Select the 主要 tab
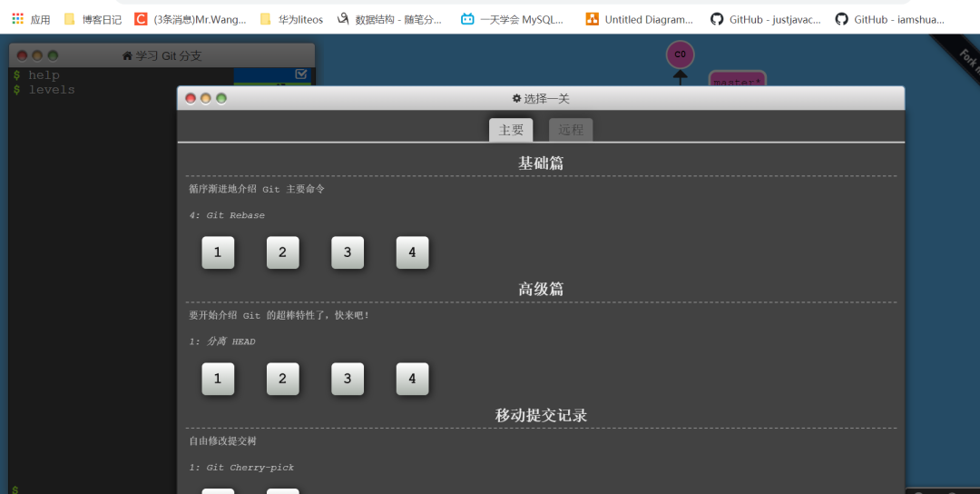This screenshot has height=494, width=980. point(511,130)
